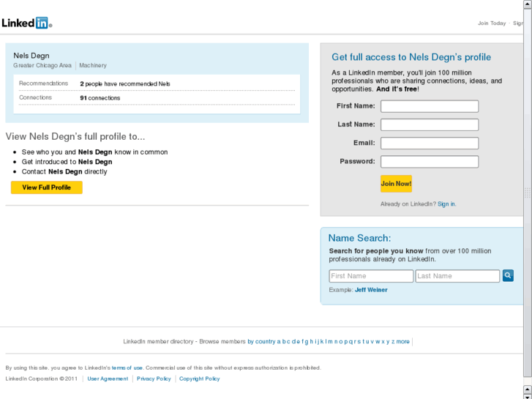Click the name search magnifier icon
Image resolution: width=532 pixels, height=399 pixels.
click(x=508, y=276)
